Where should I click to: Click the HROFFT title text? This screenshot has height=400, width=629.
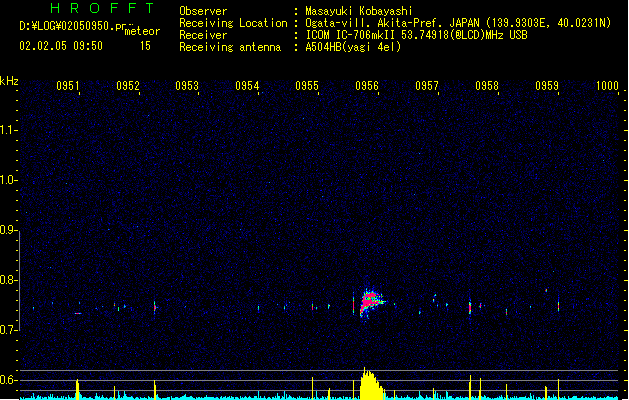tap(102, 8)
